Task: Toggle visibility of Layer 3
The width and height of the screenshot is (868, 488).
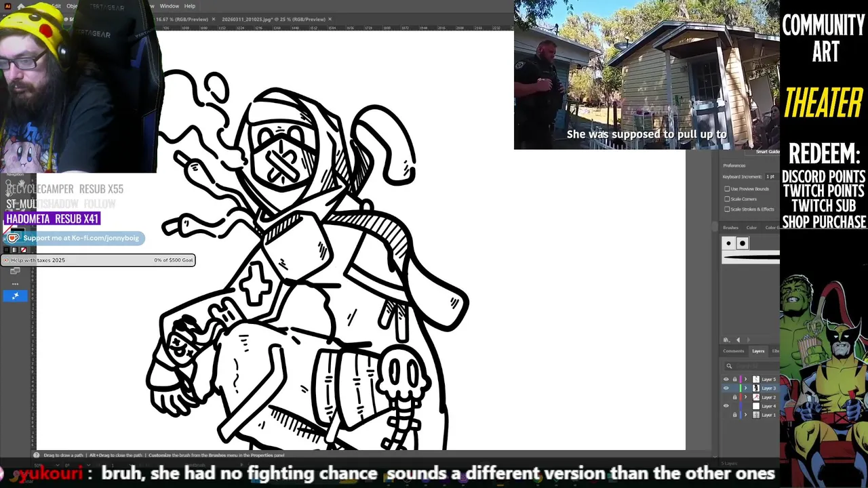Action: 726,388
